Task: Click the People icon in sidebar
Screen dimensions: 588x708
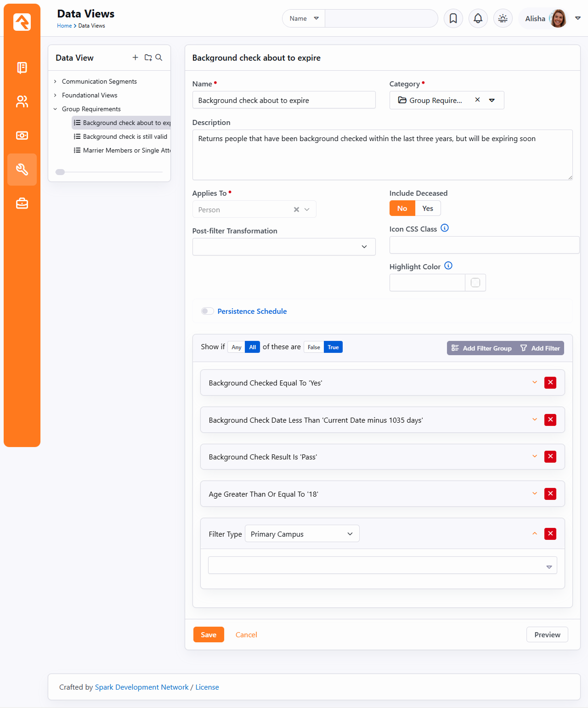Action: pos(22,102)
